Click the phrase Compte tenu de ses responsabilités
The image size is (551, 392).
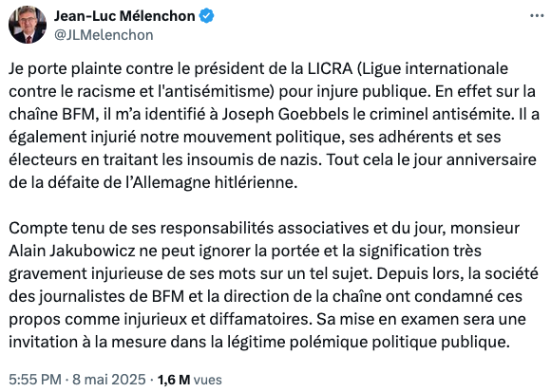[x=142, y=229]
